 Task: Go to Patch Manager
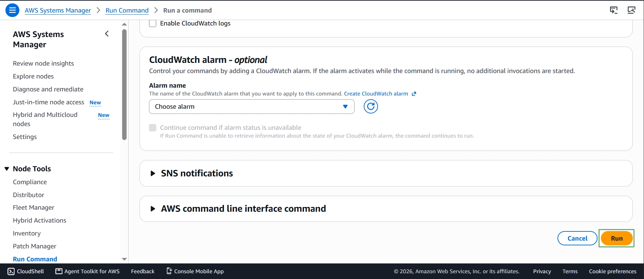pos(35,246)
